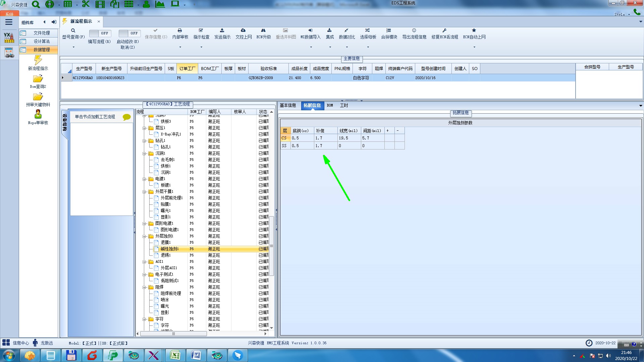Select the 碱性蚀刻1 tree row
Image resolution: width=644 pixels, height=362 pixels.
pos(211,249)
